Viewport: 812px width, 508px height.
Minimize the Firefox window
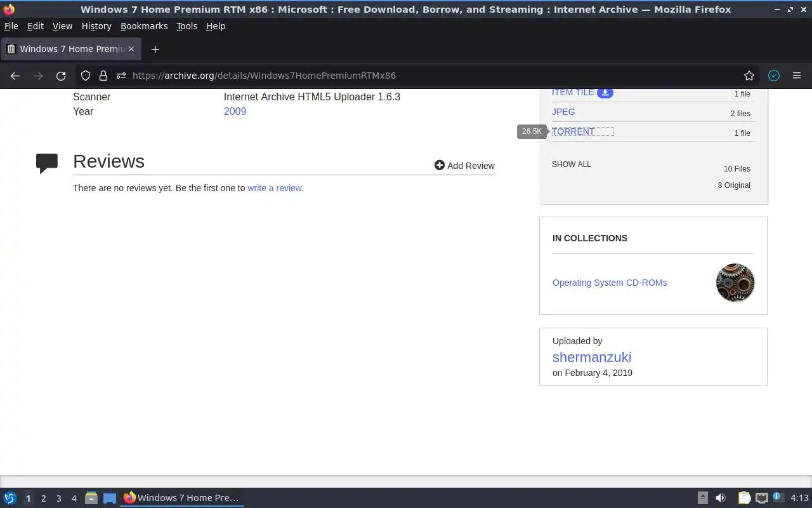pos(778,10)
